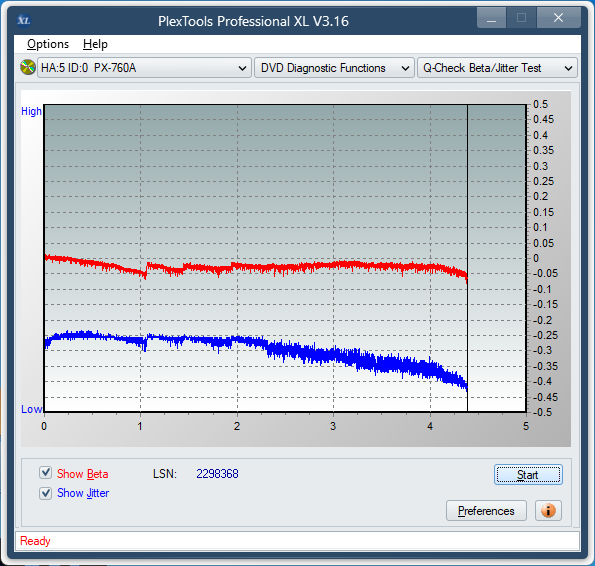Minimize the PlexTools window
The image size is (595, 566).
(491, 18)
